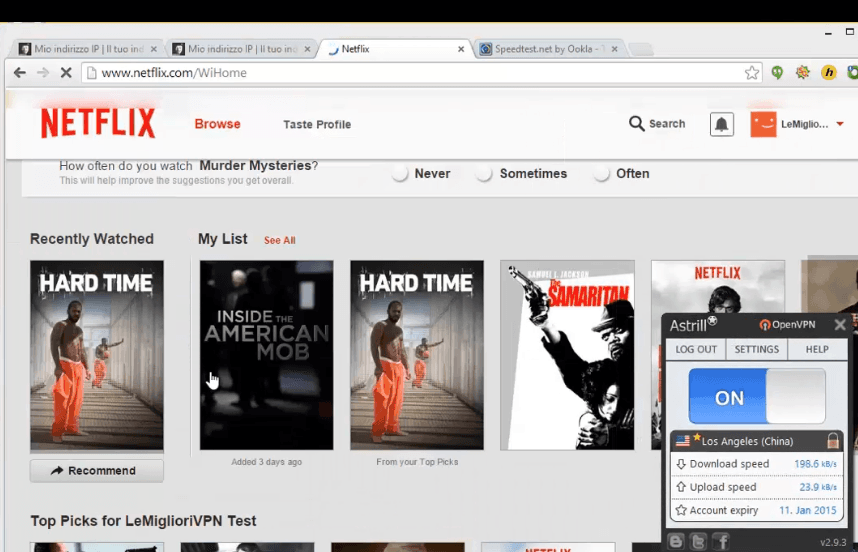The height and width of the screenshot is (552, 858).
Task: Select the Sometimes radio button
Action: 484,173
